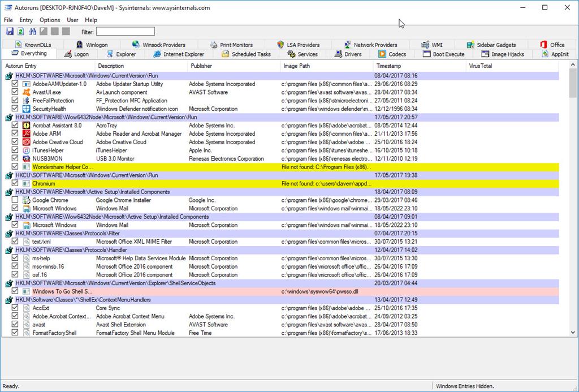Open the Options menu
The width and height of the screenshot is (579, 392).
coord(50,20)
